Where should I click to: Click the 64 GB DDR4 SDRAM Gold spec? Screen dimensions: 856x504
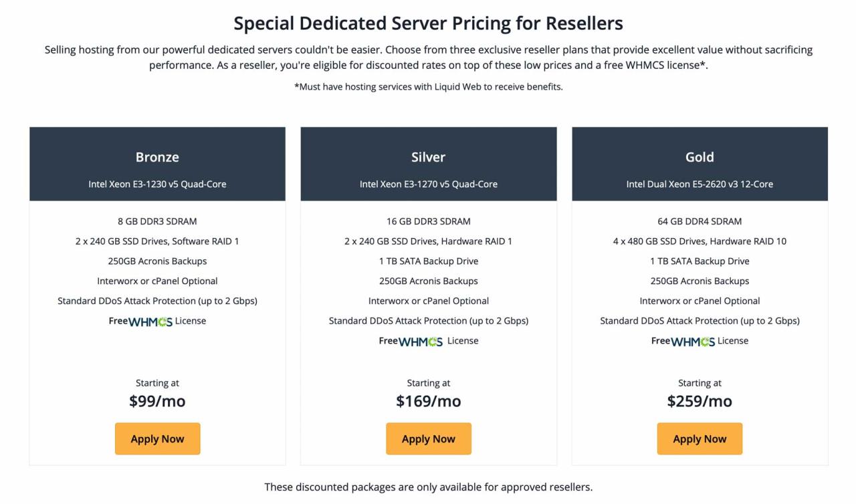click(700, 221)
